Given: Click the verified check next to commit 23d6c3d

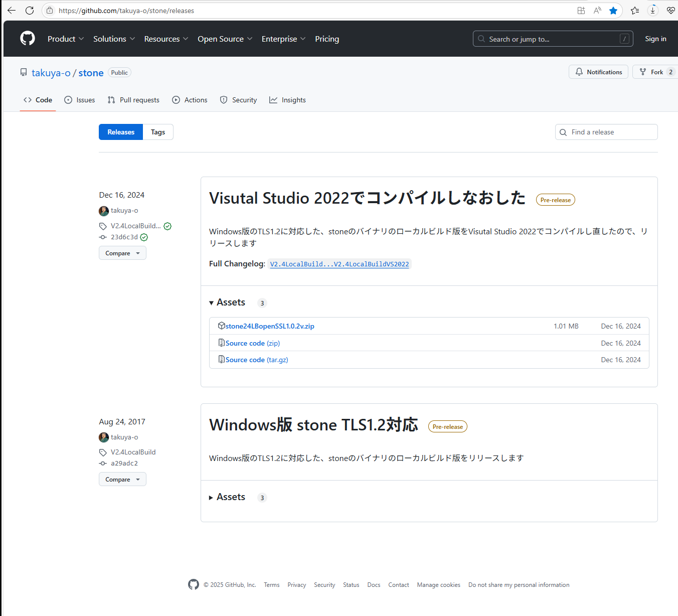Looking at the screenshot, I should pyautogui.click(x=144, y=237).
